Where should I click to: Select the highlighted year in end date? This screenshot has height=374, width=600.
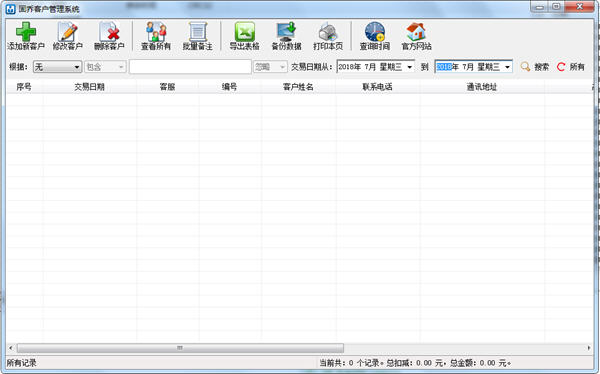pos(444,67)
